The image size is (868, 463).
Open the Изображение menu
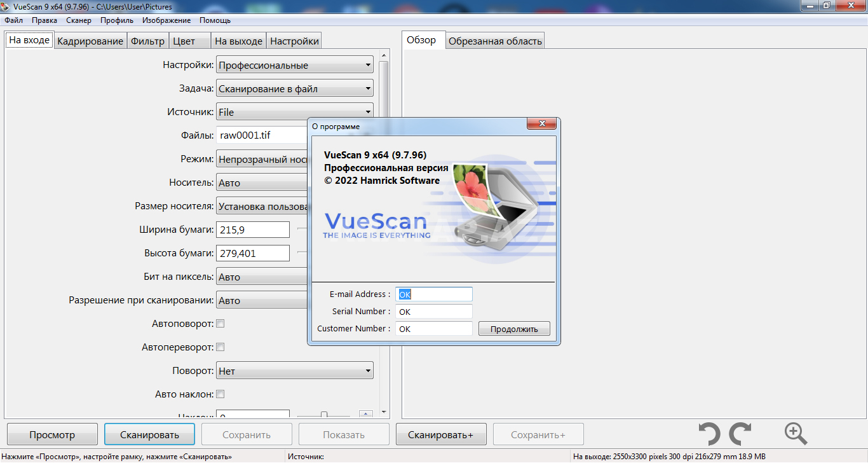[x=166, y=20]
